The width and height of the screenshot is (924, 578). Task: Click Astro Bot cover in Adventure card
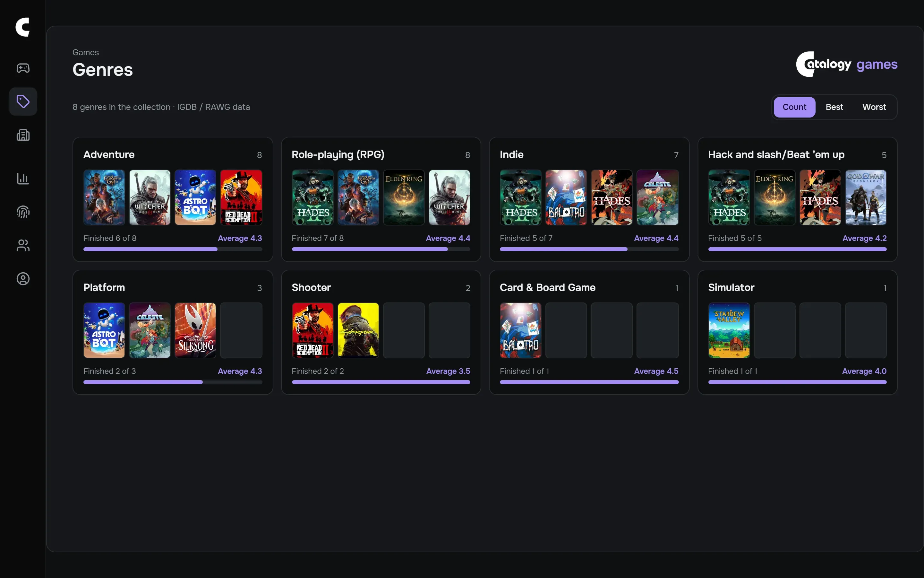(x=195, y=197)
